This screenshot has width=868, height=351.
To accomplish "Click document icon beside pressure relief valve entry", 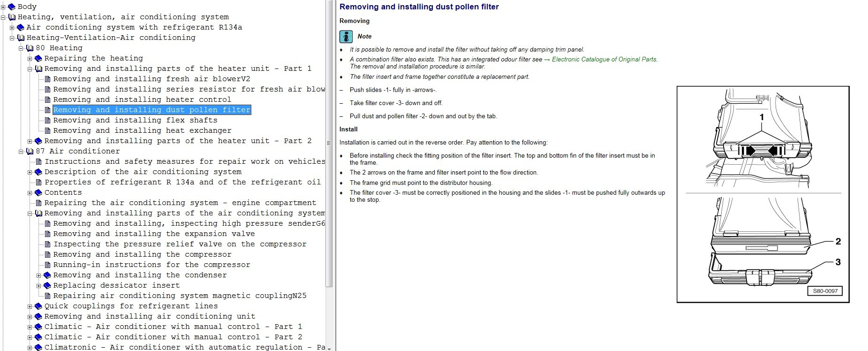I will point(47,244).
